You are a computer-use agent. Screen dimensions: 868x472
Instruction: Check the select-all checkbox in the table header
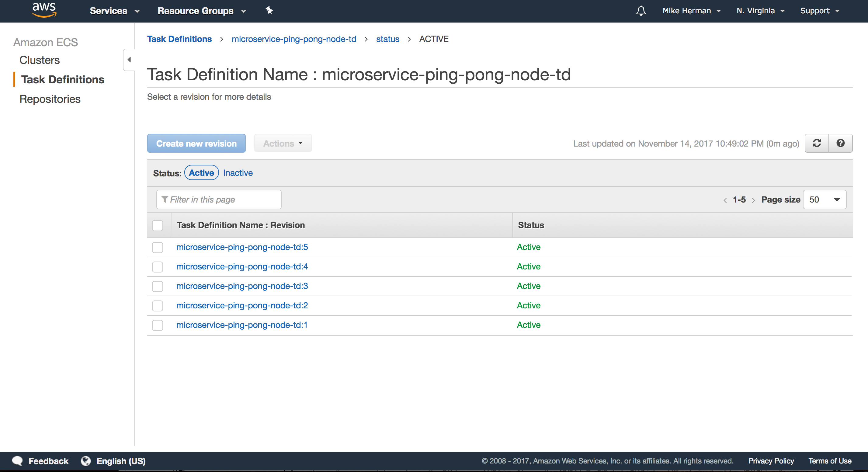pyautogui.click(x=157, y=225)
